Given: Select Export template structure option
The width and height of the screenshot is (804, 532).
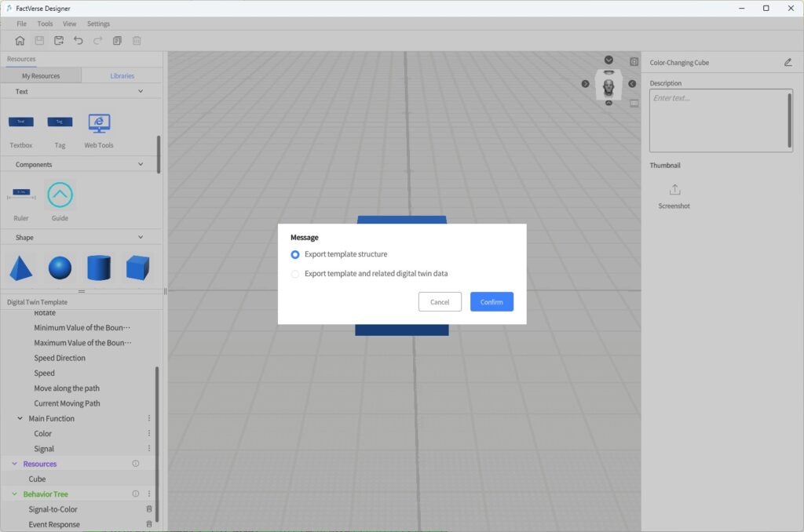Looking at the screenshot, I should (x=295, y=254).
